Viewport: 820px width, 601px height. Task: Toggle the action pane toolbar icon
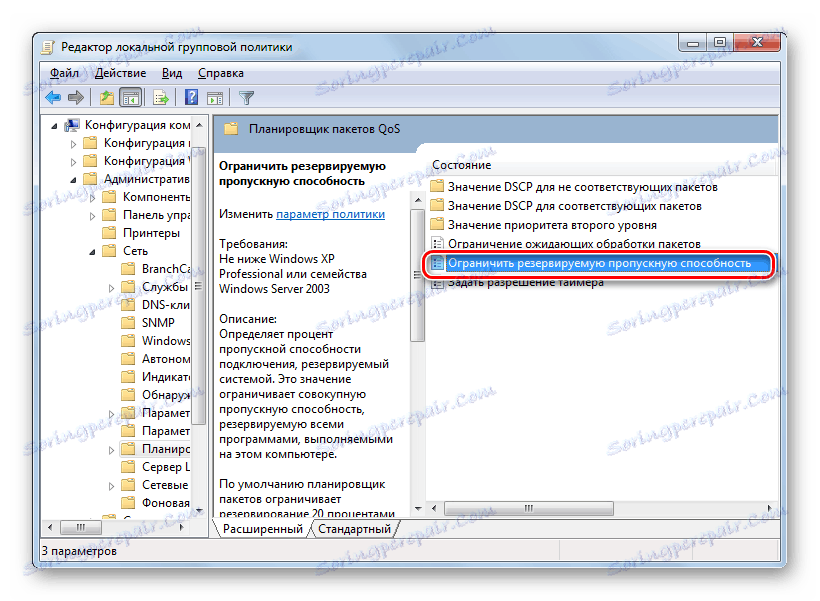(x=215, y=98)
